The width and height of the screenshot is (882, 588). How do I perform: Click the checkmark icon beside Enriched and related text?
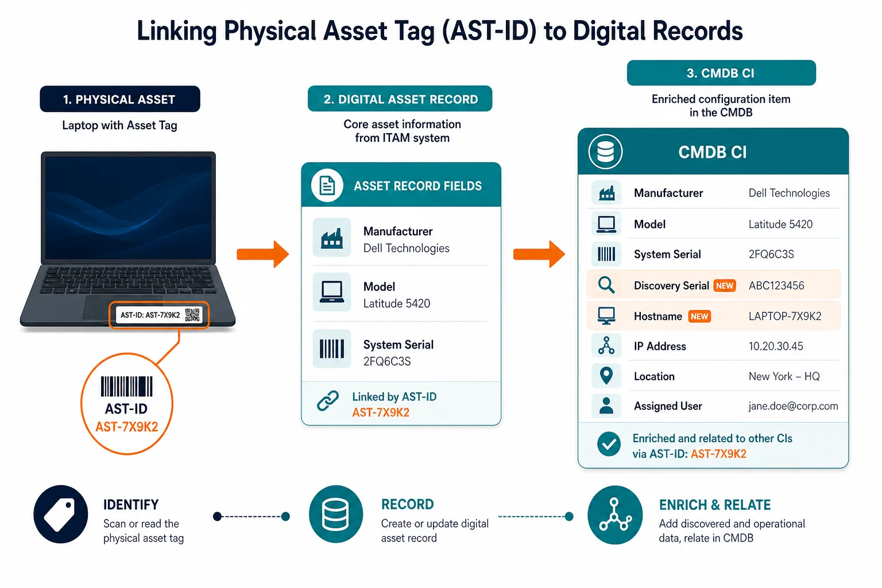[x=609, y=444]
